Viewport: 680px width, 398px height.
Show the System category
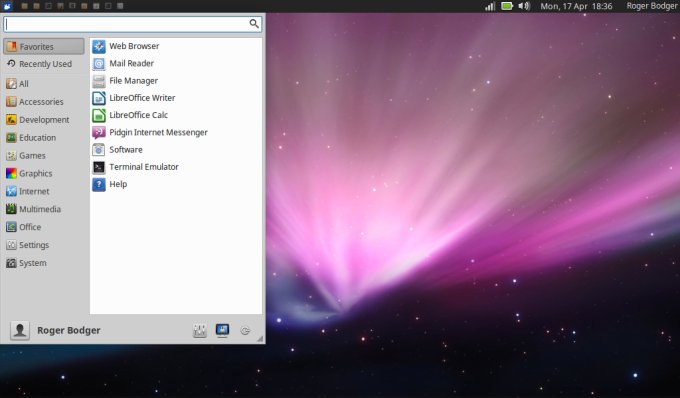(44, 263)
